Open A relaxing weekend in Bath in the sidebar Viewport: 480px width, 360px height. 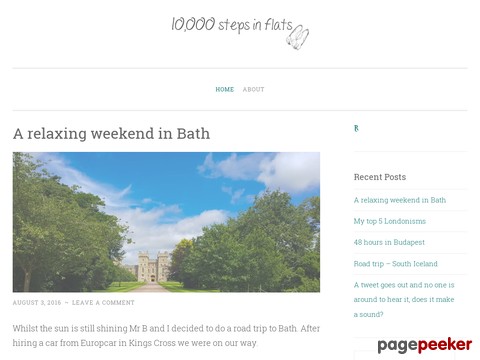point(400,200)
